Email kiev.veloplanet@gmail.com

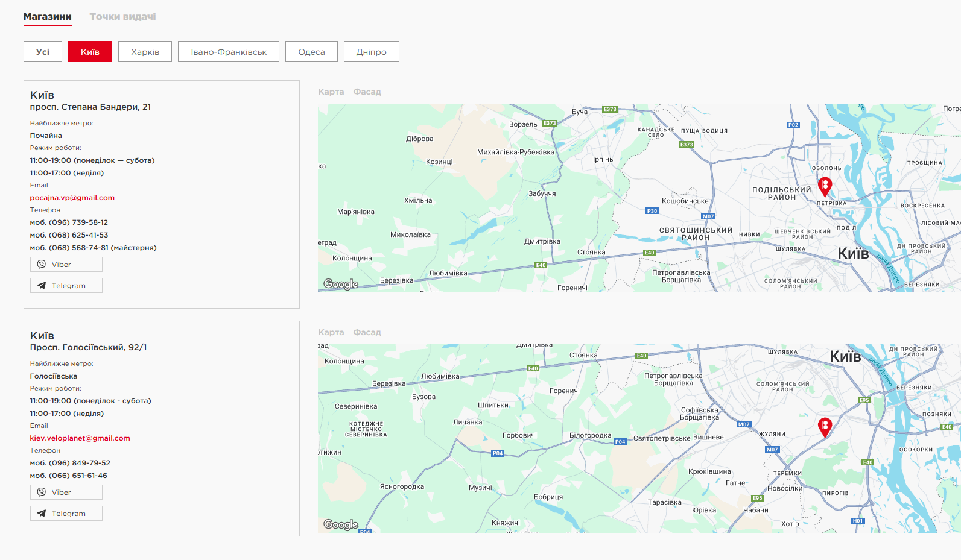coord(80,438)
